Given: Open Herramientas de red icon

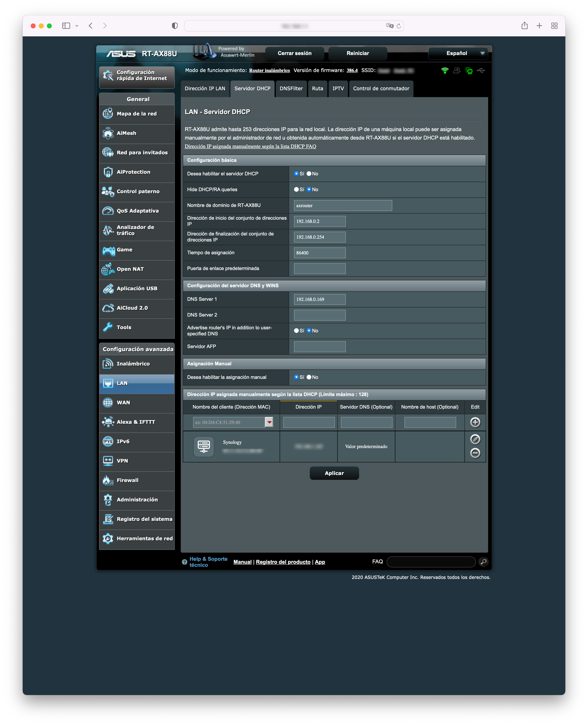Looking at the screenshot, I should point(108,539).
